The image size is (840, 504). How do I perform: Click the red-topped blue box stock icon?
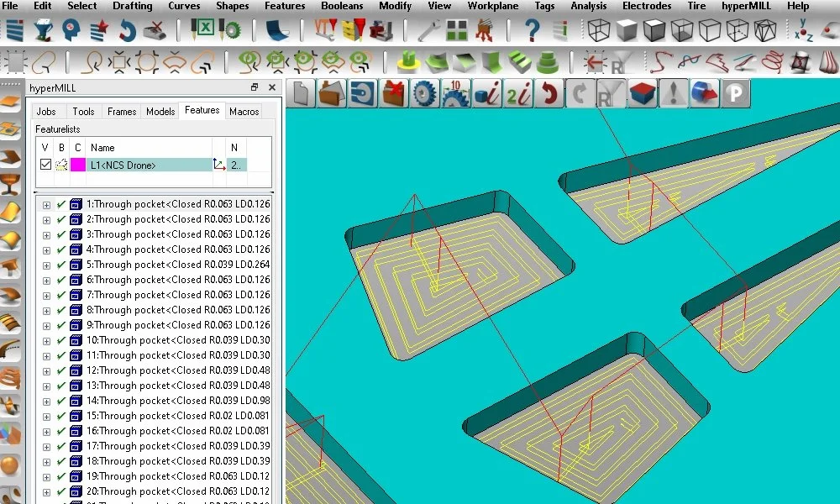click(643, 94)
